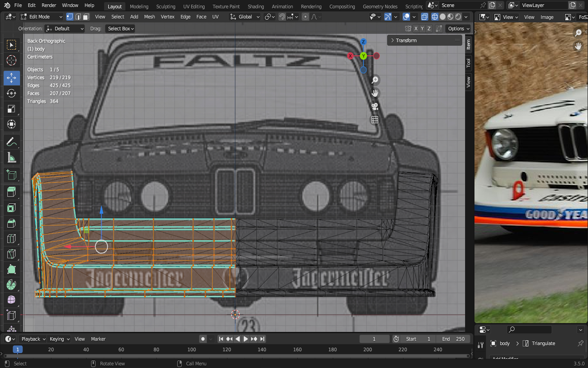This screenshot has width=588, height=368.
Task: Choose the Smooth vertices tool
Action: click(x=11, y=301)
